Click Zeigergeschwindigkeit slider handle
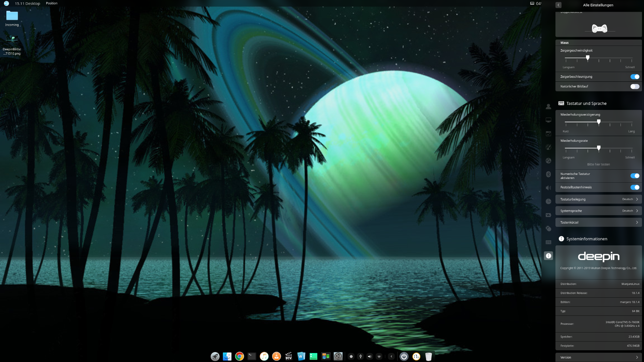The width and height of the screenshot is (644, 362). coord(588,58)
